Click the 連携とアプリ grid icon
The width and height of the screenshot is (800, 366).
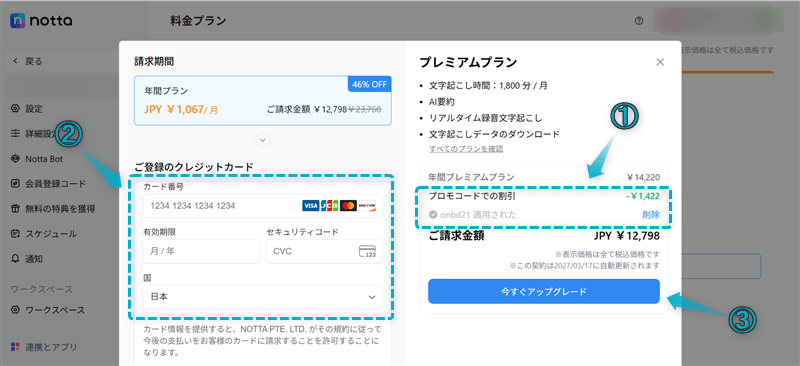click(x=15, y=347)
